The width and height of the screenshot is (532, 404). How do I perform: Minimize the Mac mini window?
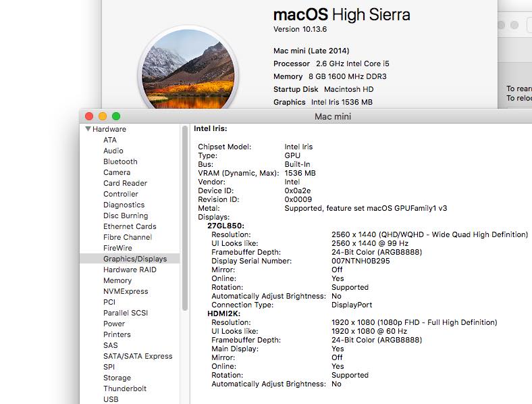coord(103,116)
